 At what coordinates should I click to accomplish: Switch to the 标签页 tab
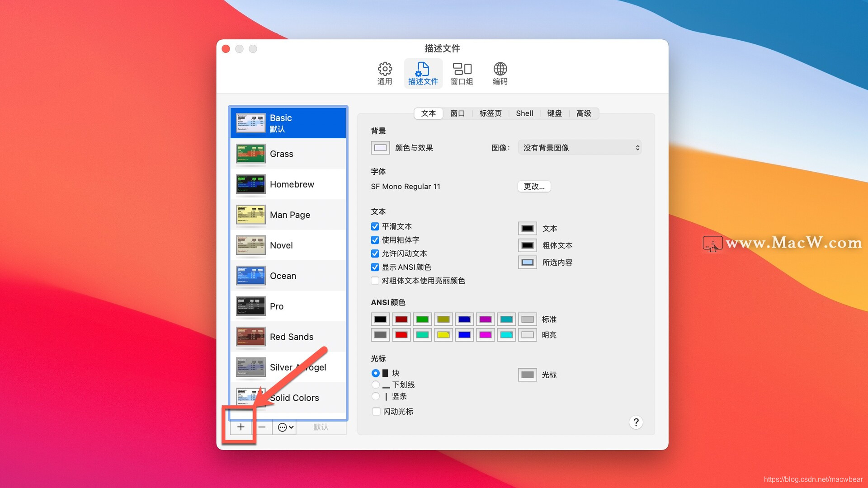(491, 113)
